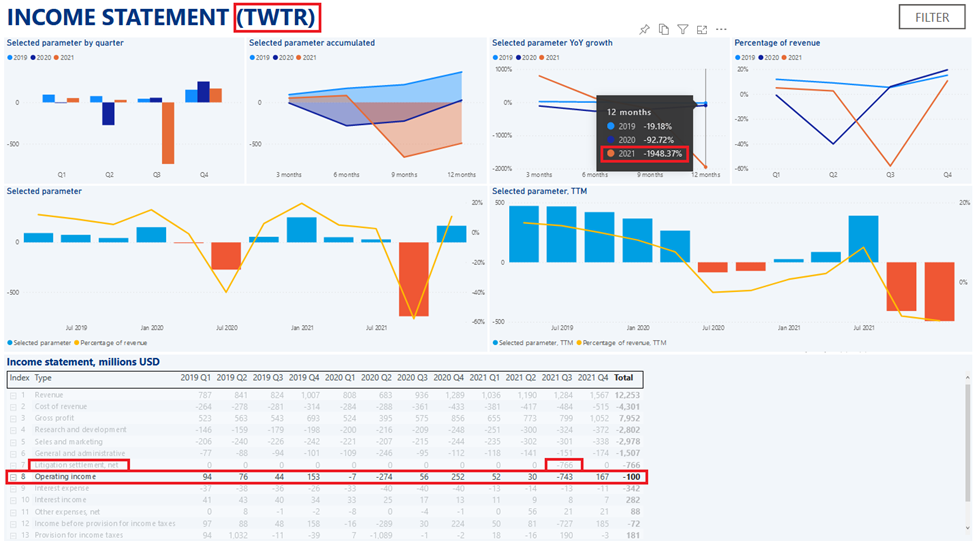Expand the Revenue row toggle icon

pos(13,395)
